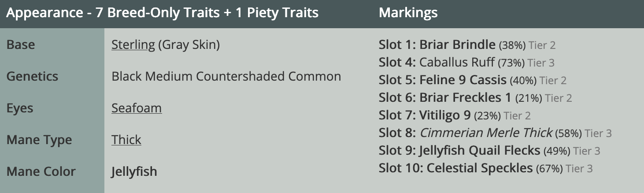Click Slot 9 Jellyfish Quail Flecks marking

(x=480, y=150)
